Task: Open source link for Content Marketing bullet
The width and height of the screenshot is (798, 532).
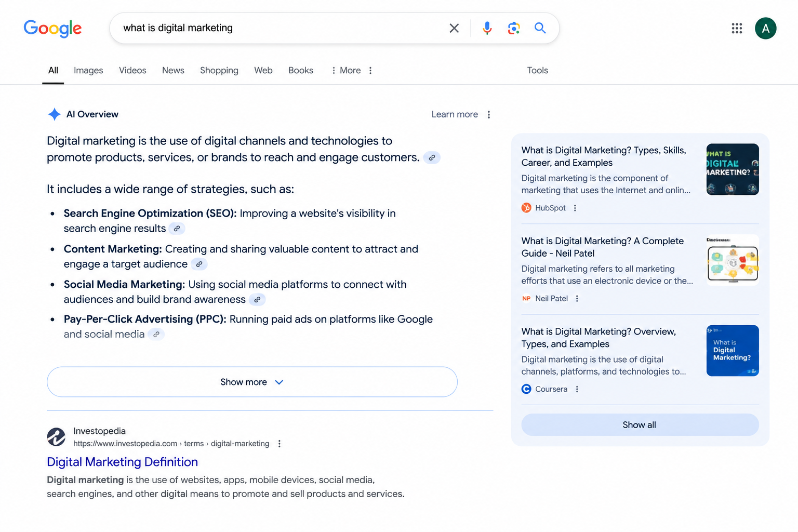Action: (x=199, y=264)
